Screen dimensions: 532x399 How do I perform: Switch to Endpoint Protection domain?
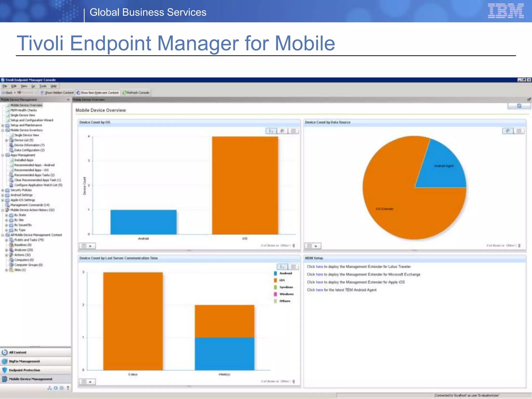click(x=35, y=370)
